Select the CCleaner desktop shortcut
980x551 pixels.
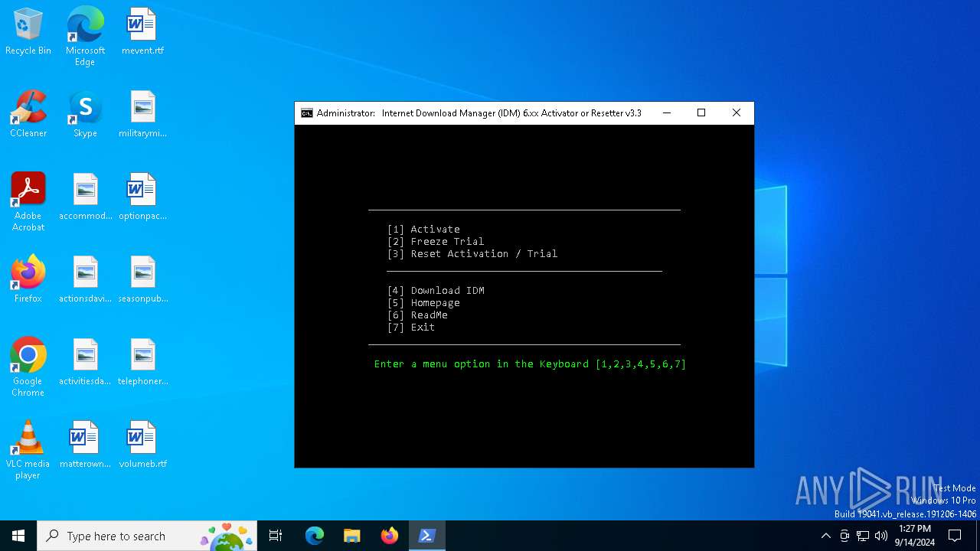tap(28, 115)
